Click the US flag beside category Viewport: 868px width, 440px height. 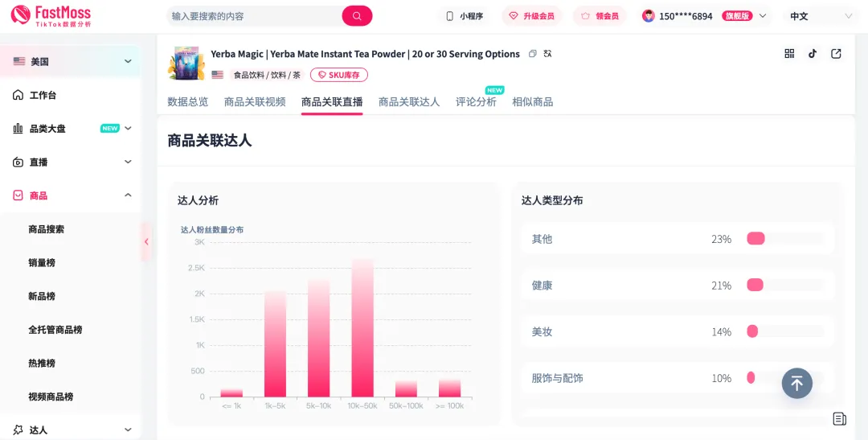click(218, 75)
